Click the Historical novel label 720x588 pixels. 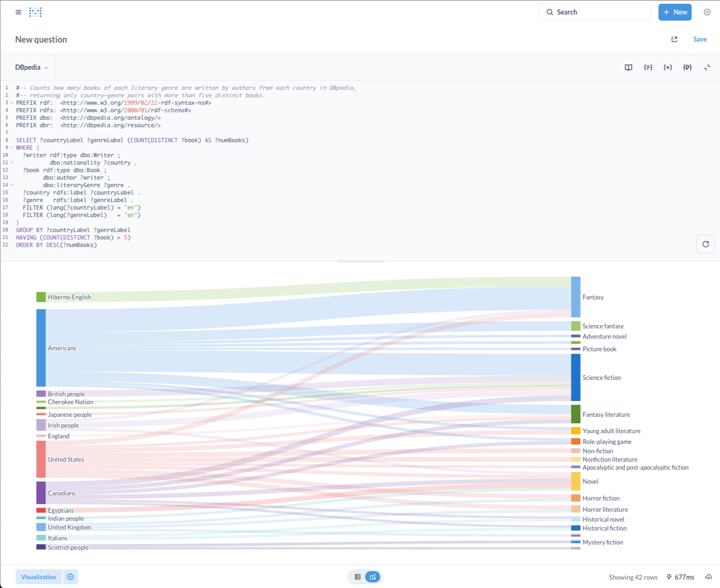603,519
